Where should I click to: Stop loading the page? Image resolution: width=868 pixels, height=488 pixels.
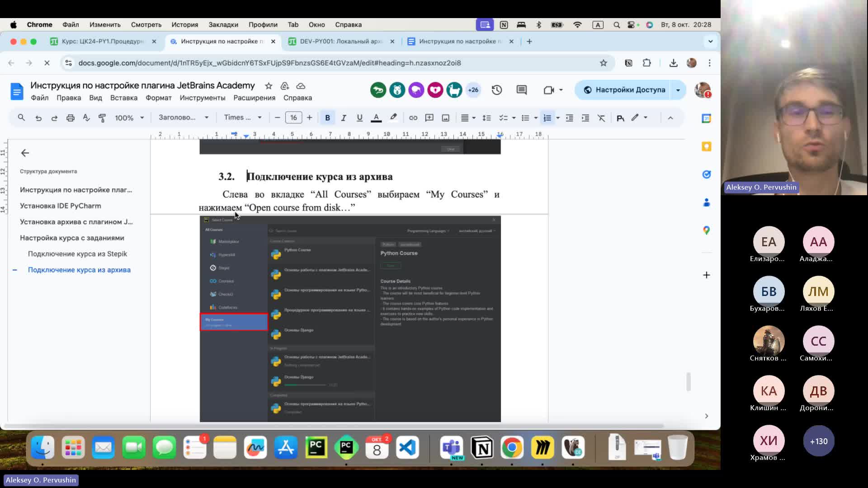coord(47,63)
